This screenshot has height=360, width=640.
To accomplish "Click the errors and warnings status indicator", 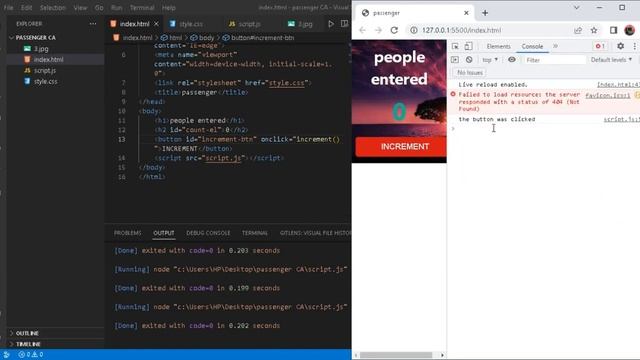I will [31, 355].
